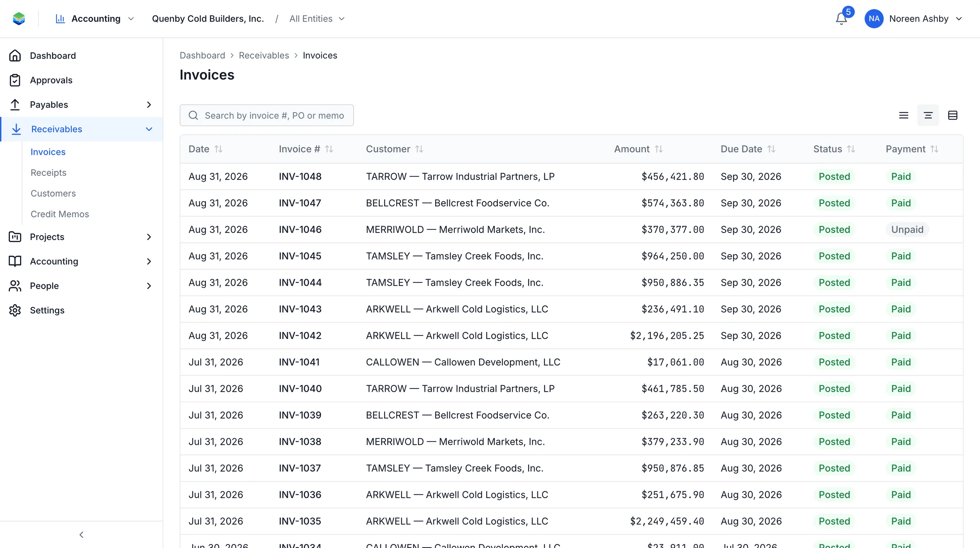Open invoice INV-1042
This screenshot has width=980, height=548.
[x=300, y=335]
